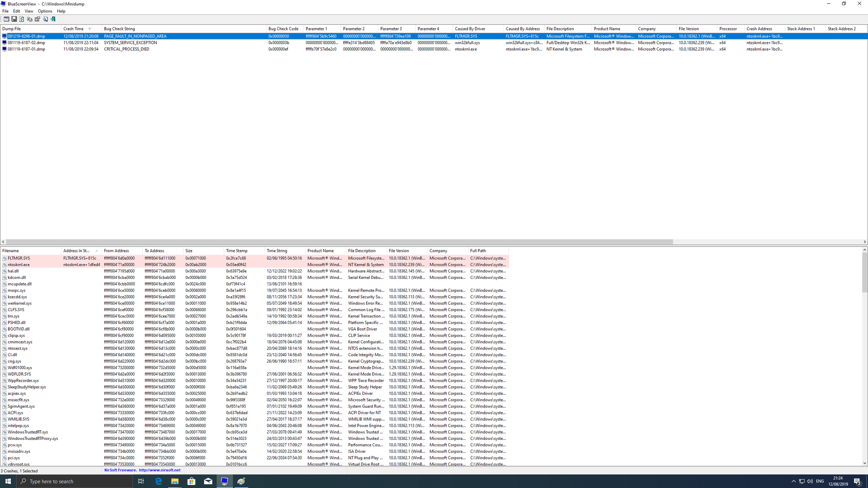Open the network tray icon

802,481
